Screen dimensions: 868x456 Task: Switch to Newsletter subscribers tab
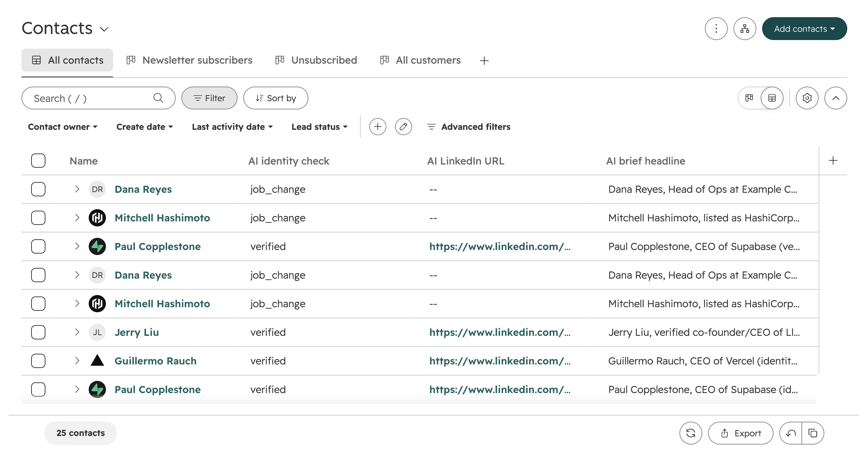pyautogui.click(x=189, y=60)
